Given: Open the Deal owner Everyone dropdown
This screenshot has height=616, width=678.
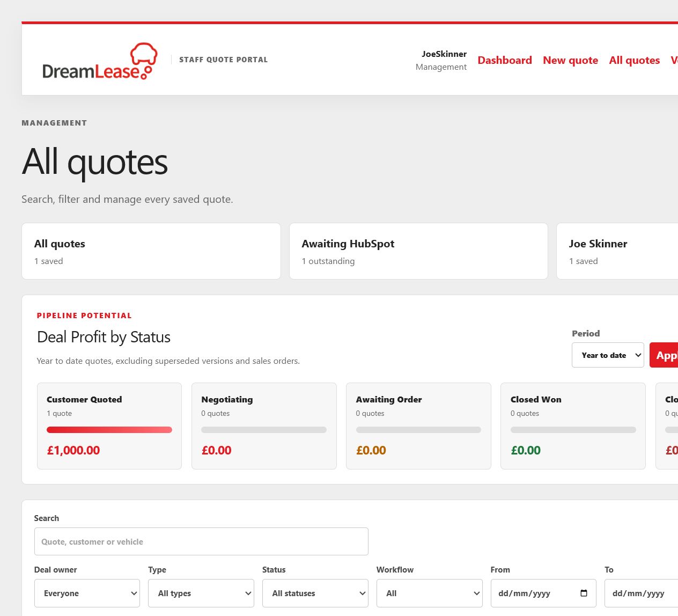Looking at the screenshot, I should click(x=87, y=593).
